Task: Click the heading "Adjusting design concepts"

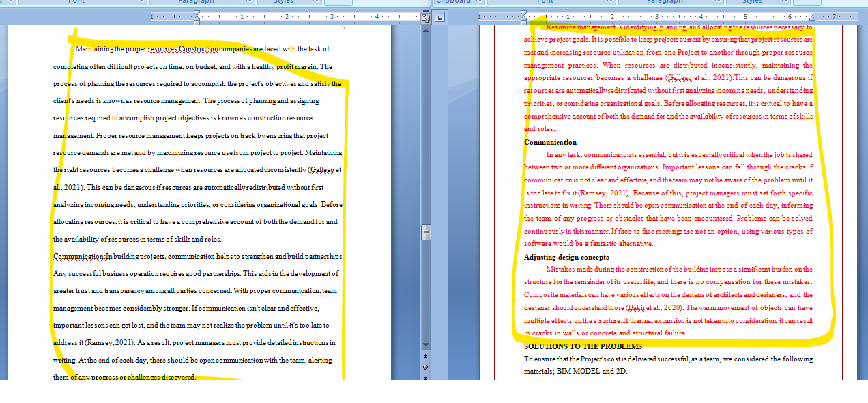Action: tap(566, 257)
